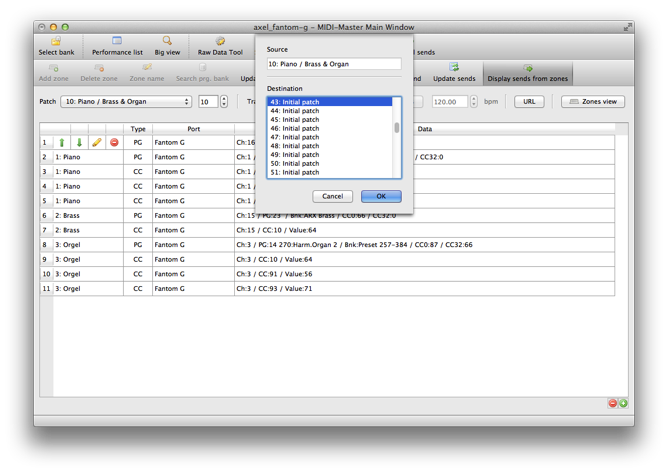The width and height of the screenshot is (668, 473).
Task: Click the patch number stepper arrows
Action: point(223,102)
